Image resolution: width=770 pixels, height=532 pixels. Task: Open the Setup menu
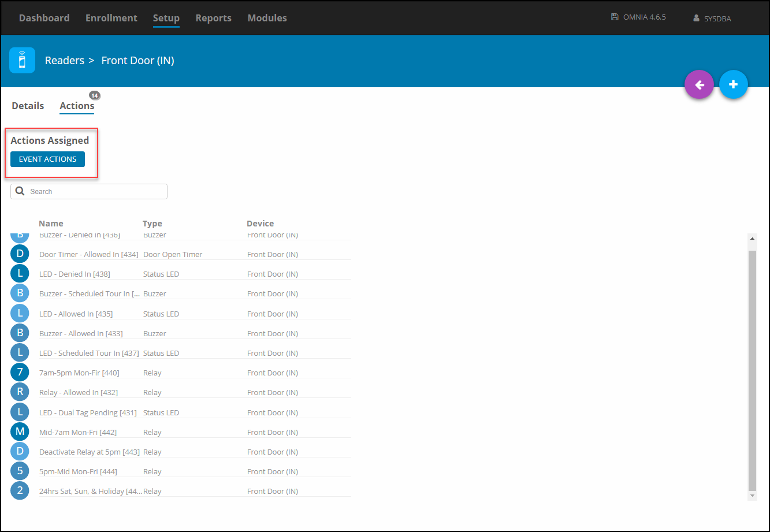[166, 18]
